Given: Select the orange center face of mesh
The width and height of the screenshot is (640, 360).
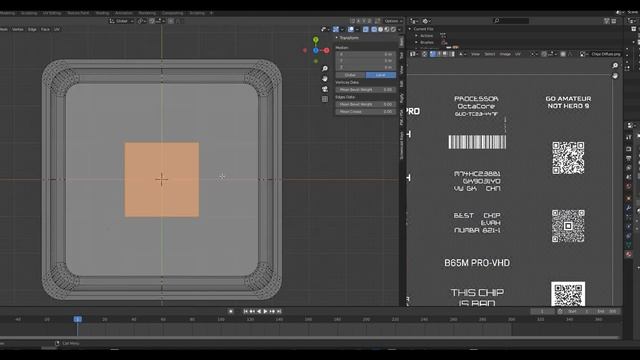Looking at the screenshot, I should click(x=162, y=180).
